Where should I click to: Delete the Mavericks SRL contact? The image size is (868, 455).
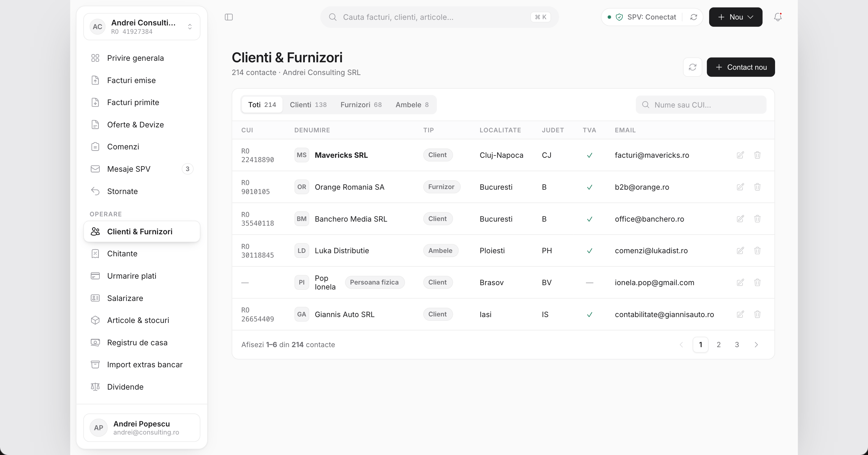[x=757, y=155]
